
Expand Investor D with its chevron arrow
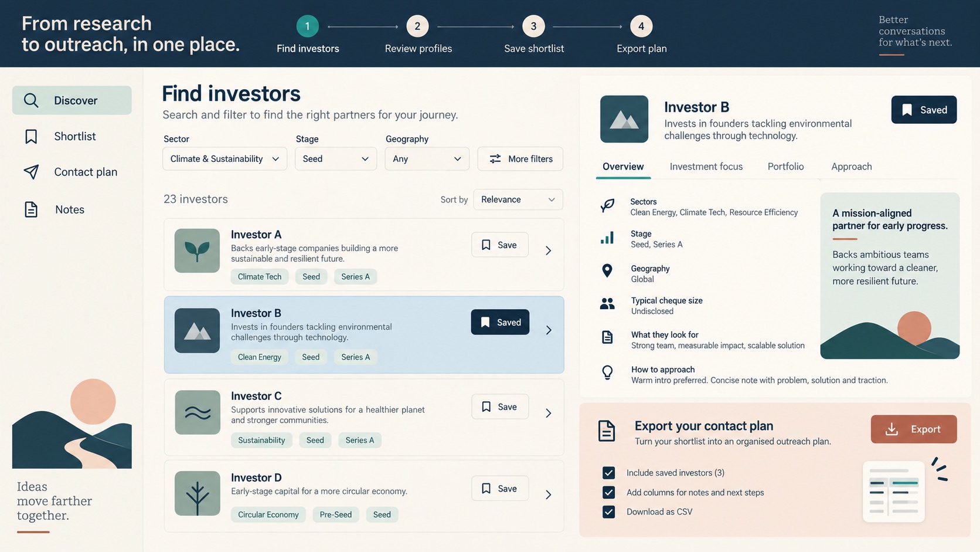(549, 495)
